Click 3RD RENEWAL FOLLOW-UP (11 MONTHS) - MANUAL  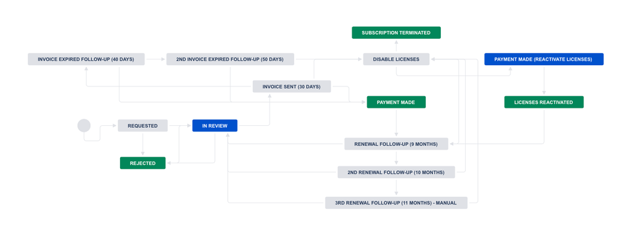pos(396,203)
